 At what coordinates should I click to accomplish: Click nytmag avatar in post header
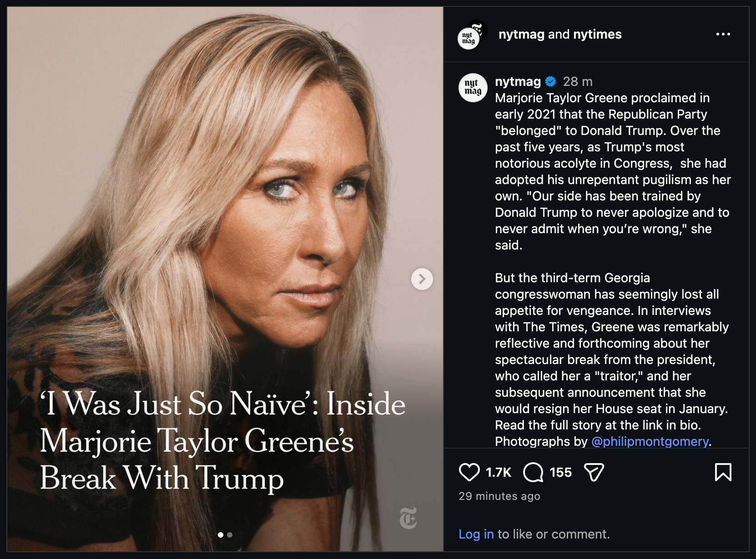(x=469, y=38)
